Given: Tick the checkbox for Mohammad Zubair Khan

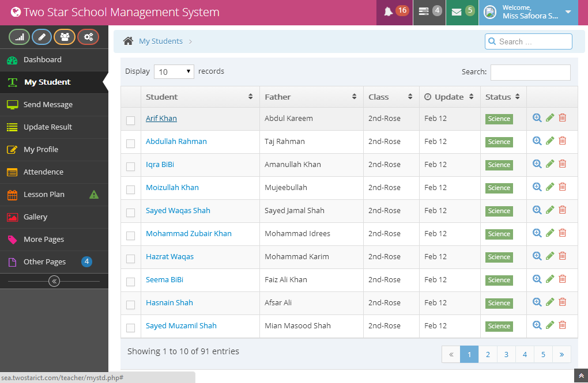Looking at the screenshot, I should [130, 236].
